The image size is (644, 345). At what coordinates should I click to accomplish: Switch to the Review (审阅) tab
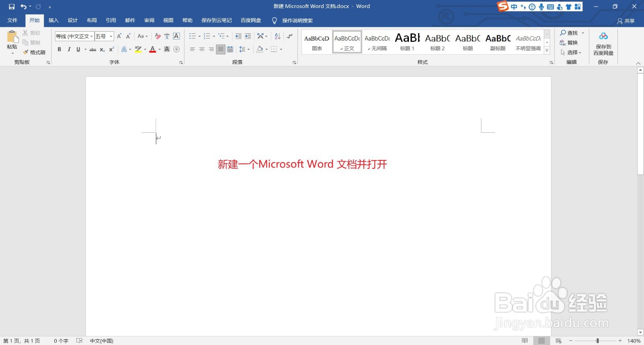click(x=149, y=21)
